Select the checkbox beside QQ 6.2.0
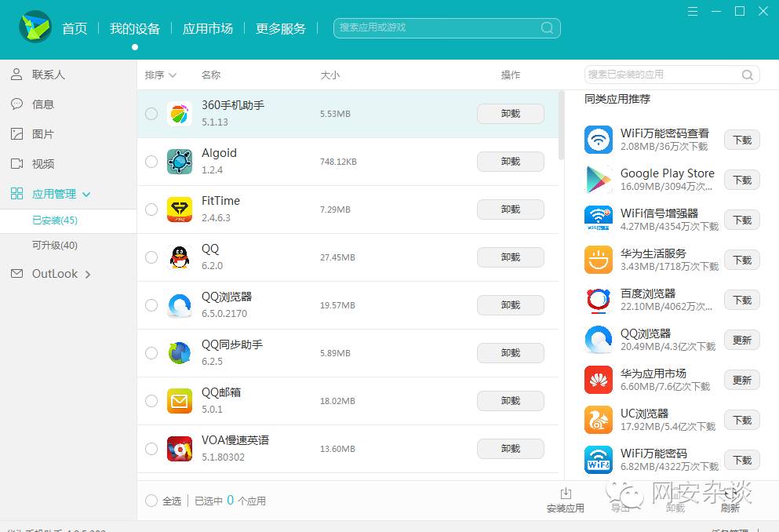The width and height of the screenshot is (779, 532). pyautogui.click(x=151, y=257)
